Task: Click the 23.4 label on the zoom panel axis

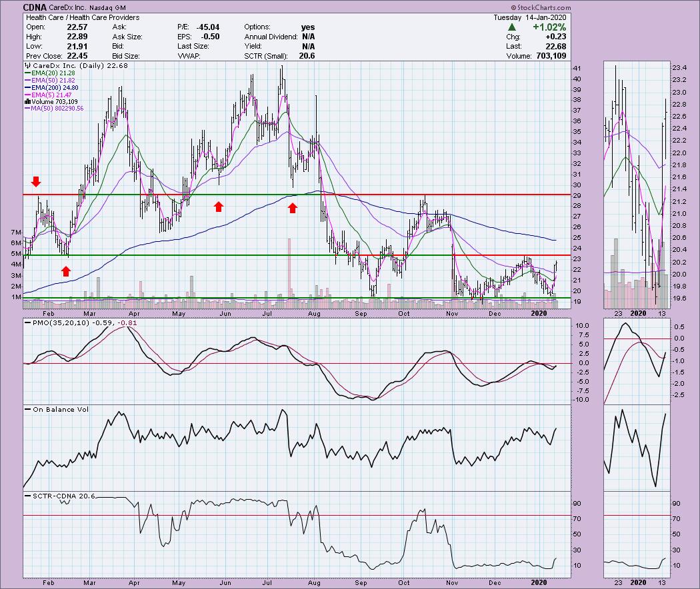Action: click(679, 68)
